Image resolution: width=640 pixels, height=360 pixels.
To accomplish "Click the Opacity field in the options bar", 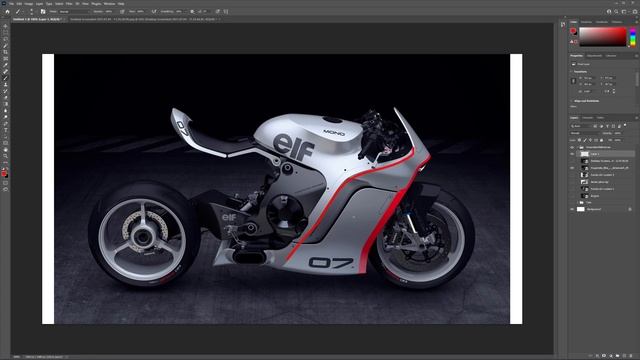I will coord(109,12).
